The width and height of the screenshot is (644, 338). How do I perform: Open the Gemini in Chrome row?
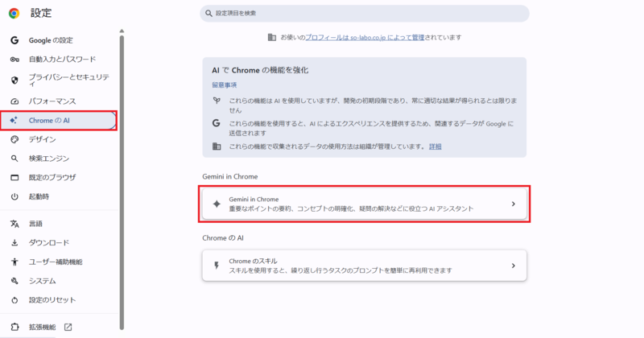pyautogui.click(x=365, y=204)
